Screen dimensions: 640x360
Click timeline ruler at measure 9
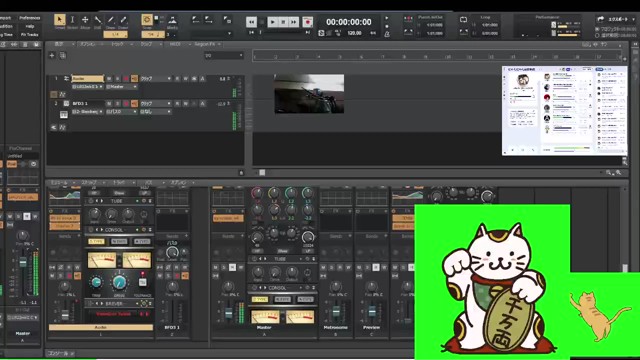(x=425, y=57)
